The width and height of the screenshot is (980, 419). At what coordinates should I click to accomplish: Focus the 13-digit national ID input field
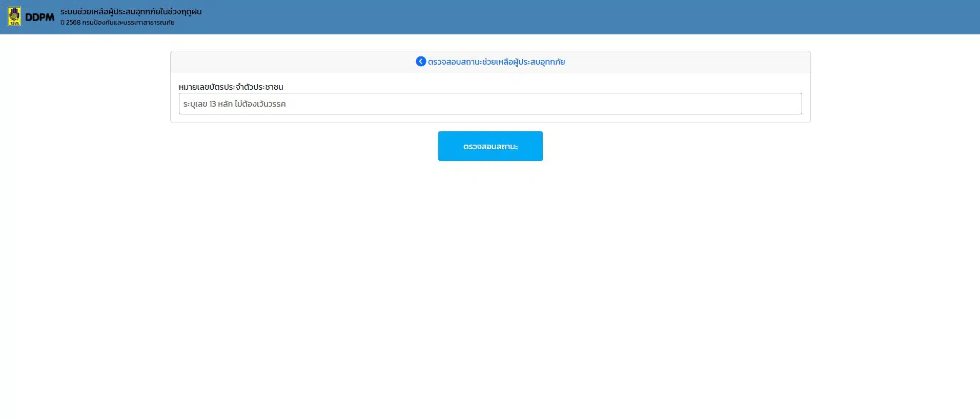point(490,104)
